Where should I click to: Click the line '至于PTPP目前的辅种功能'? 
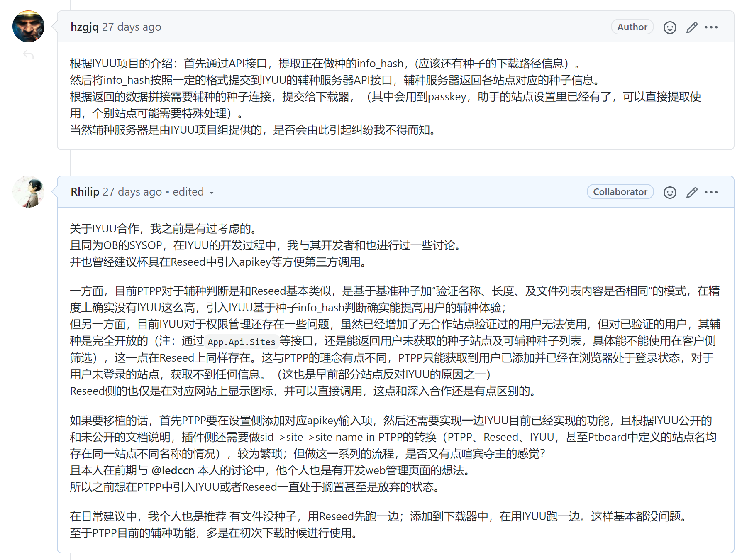click(x=215, y=533)
